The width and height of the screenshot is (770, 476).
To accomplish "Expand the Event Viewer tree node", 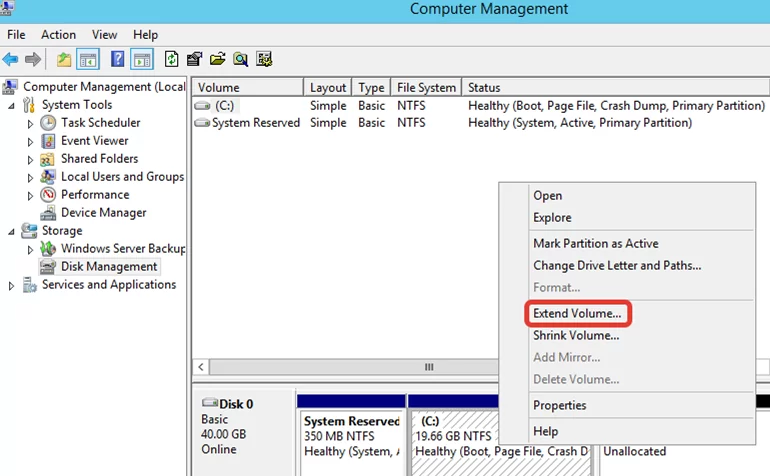I will pos(30,142).
